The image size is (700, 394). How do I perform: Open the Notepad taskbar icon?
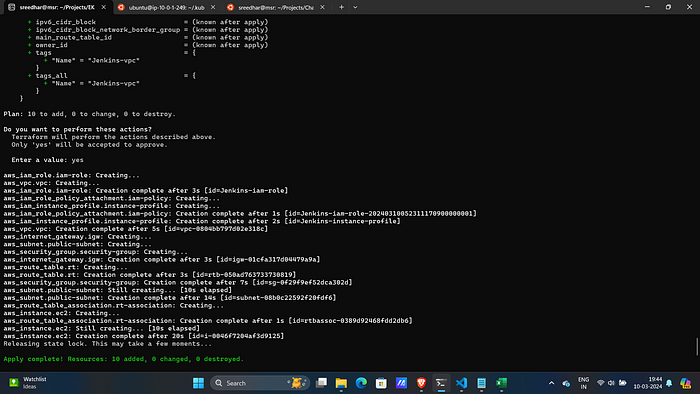coord(481,383)
